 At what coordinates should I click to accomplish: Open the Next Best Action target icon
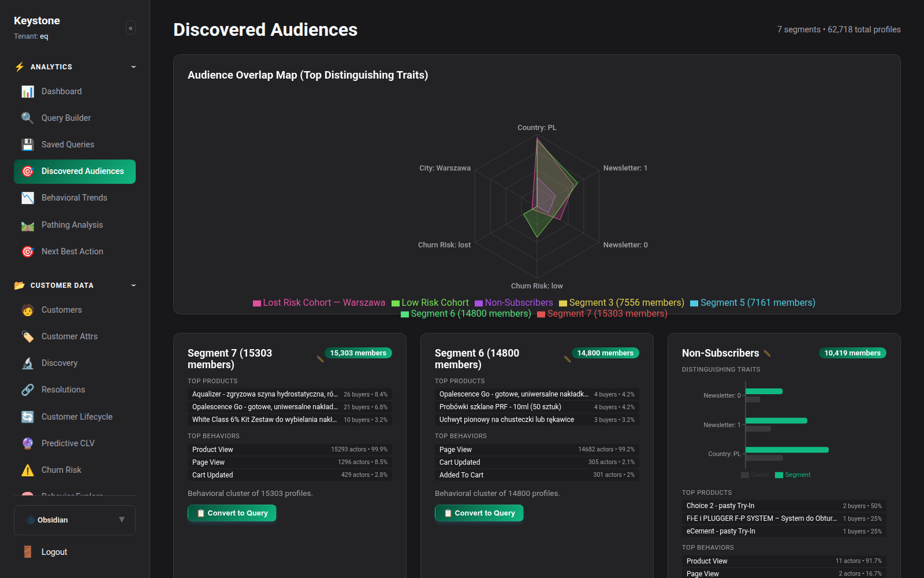(x=28, y=251)
